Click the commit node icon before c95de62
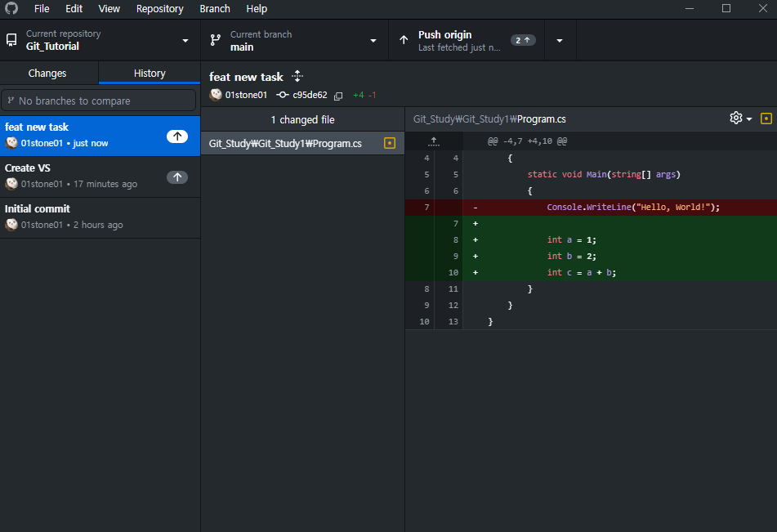The width and height of the screenshot is (777, 532). point(283,95)
